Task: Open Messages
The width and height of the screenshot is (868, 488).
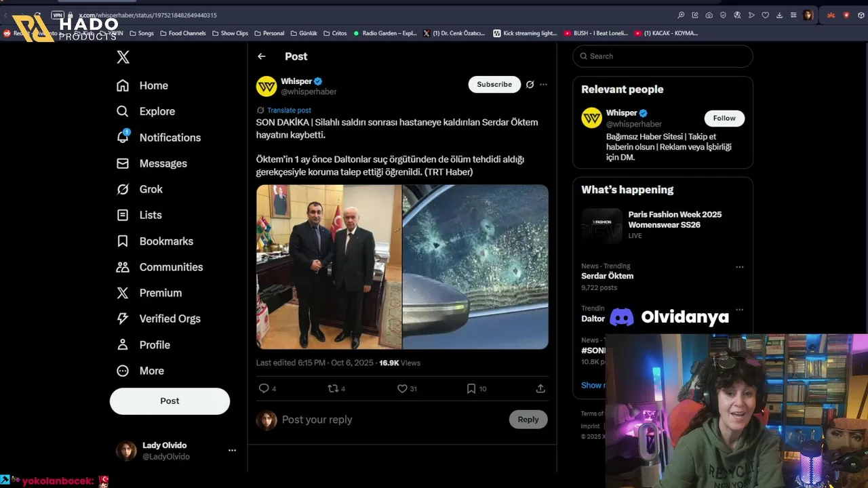Action: [x=151, y=163]
